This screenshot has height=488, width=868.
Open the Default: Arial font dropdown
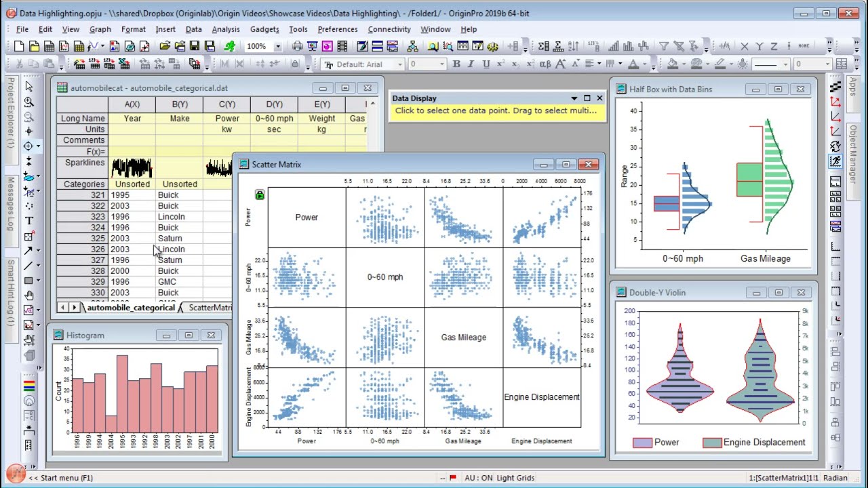399,64
